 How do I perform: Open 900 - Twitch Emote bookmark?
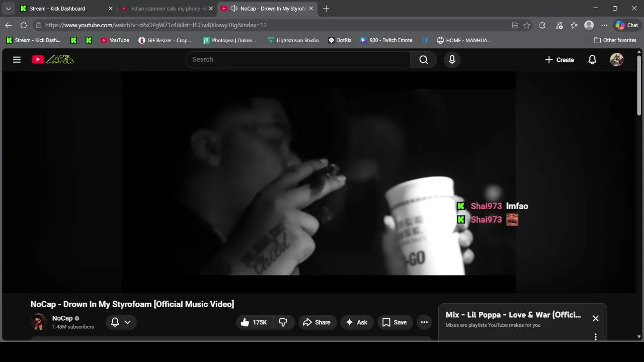[x=386, y=40]
